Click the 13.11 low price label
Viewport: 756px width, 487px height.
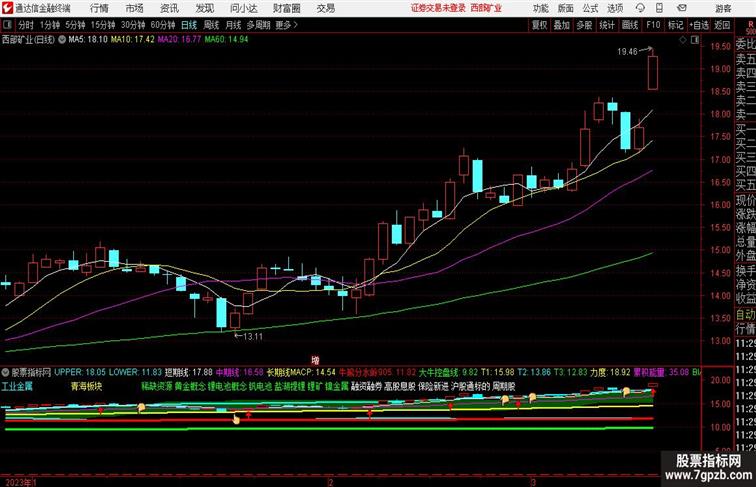pyautogui.click(x=253, y=337)
